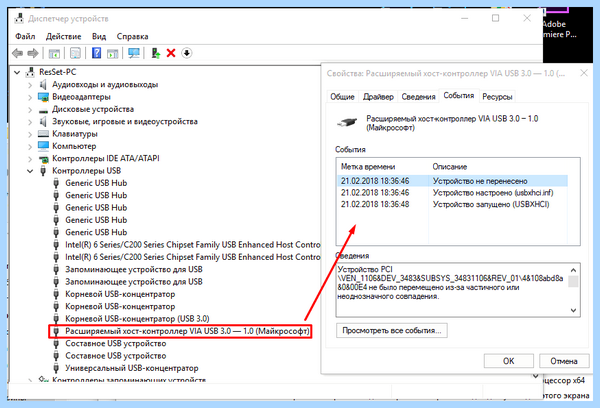Select the Устройство не перенесено event row
The height and width of the screenshot is (408, 600).
452,181
